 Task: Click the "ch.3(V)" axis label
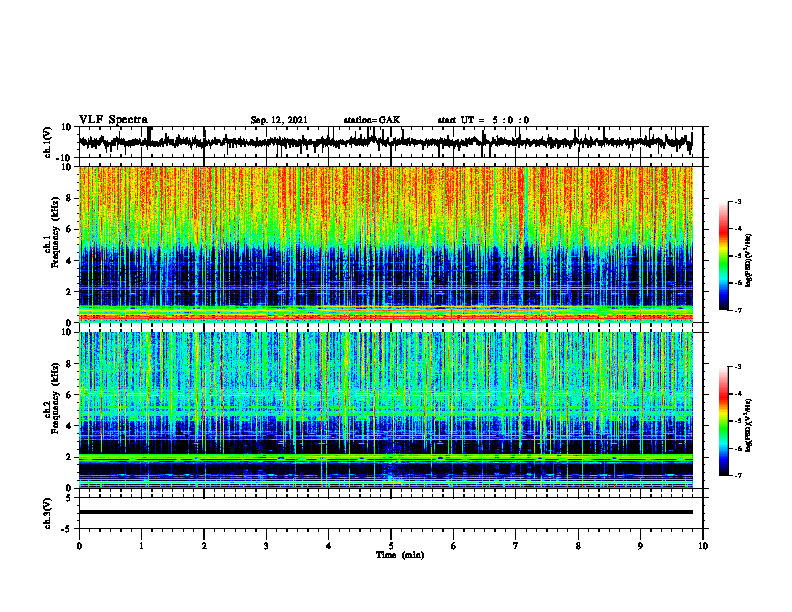tap(47, 513)
